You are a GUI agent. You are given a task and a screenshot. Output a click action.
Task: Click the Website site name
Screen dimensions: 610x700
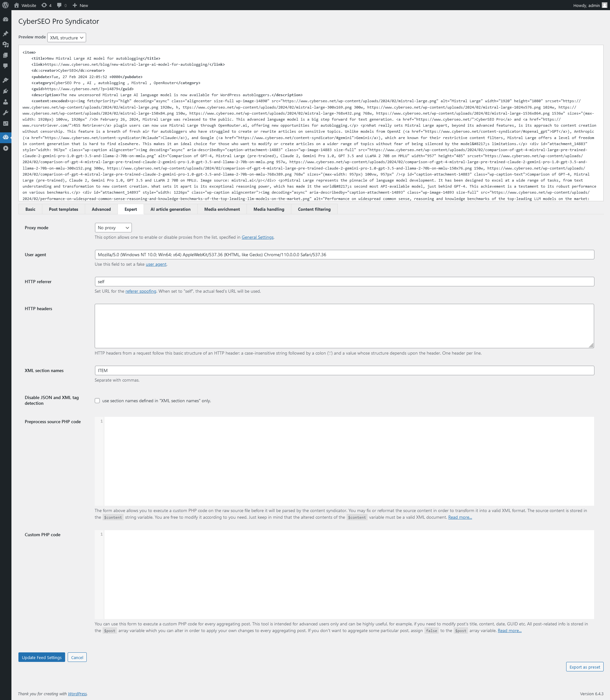pos(29,5)
